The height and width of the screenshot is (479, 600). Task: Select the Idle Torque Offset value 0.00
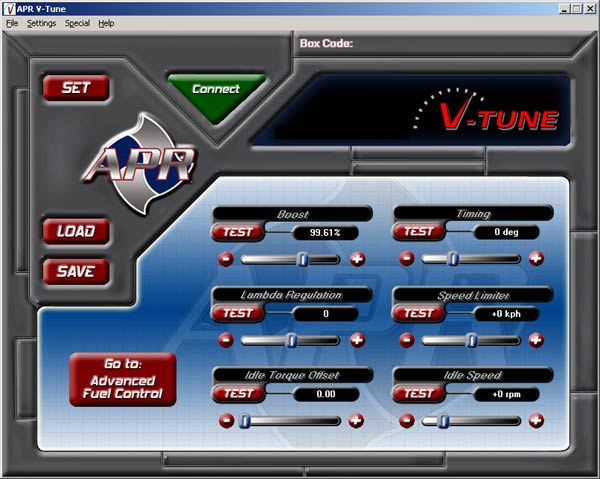click(326, 394)
